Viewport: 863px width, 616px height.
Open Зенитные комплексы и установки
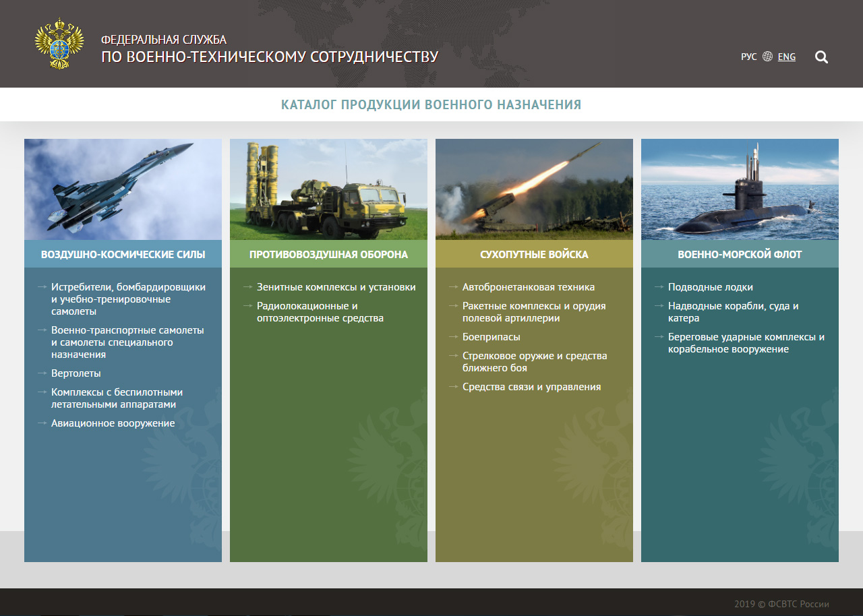[336, 287]
